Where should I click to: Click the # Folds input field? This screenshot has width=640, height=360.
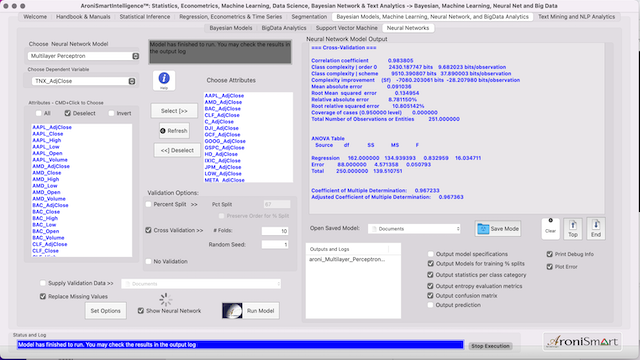click(x=275, y=231)
